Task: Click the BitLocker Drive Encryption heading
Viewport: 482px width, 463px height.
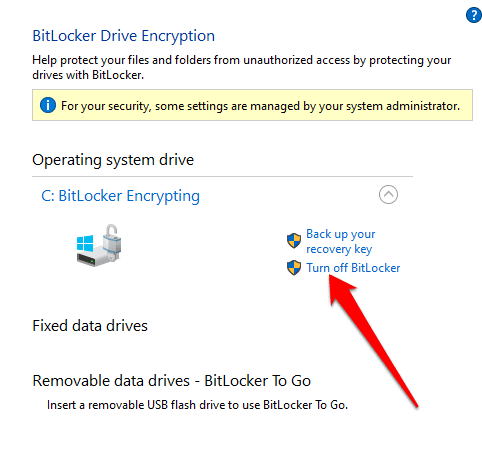Action: click(x=123, y=36)
